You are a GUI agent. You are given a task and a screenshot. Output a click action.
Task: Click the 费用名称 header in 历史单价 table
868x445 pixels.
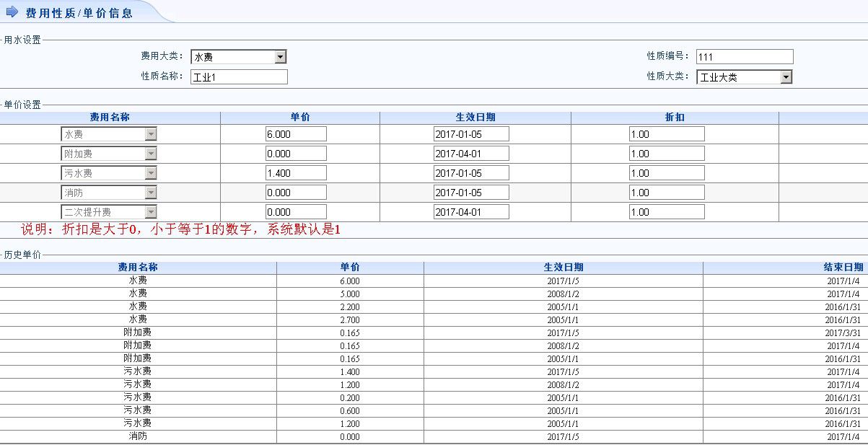point(138,268)
